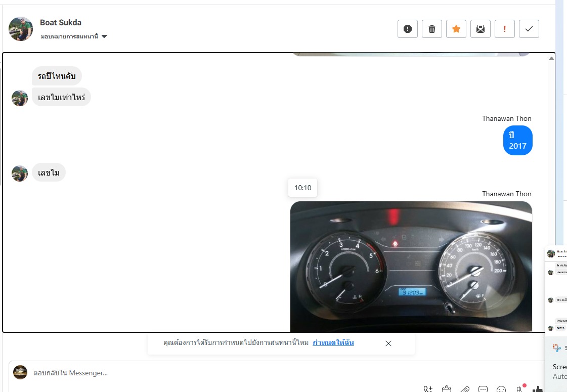Image resolution: width=567 pixels, height=392 pixels.
Task: Open the dashboard odometer photo
Action: coord(411,267)
